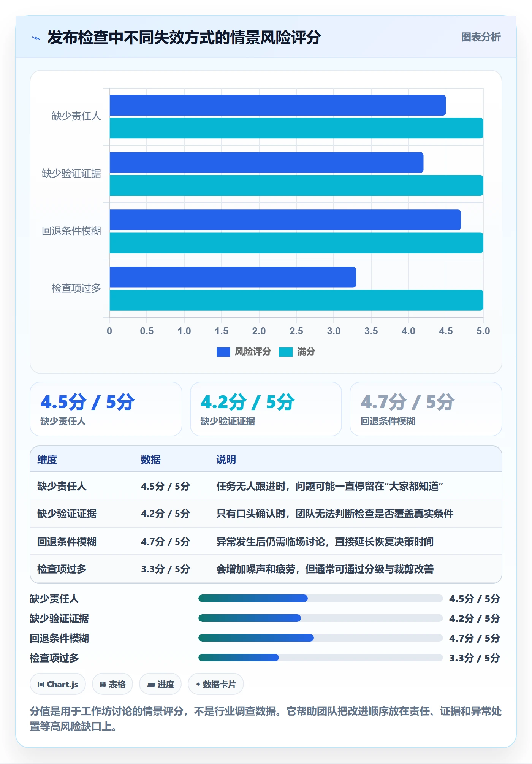This screenshot has width=532, height=764.
Task: Click x-axis tick label 2.5
Action: click(296, 331)
